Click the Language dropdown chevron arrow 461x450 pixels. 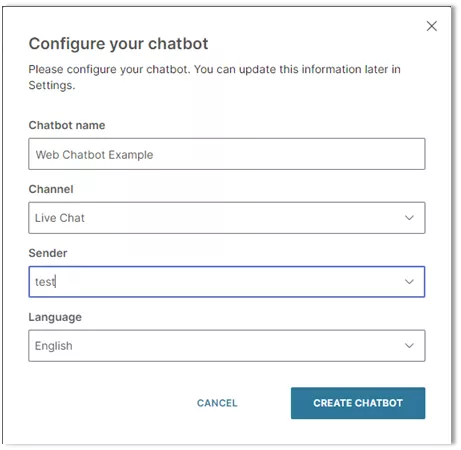tap(409, 346)
